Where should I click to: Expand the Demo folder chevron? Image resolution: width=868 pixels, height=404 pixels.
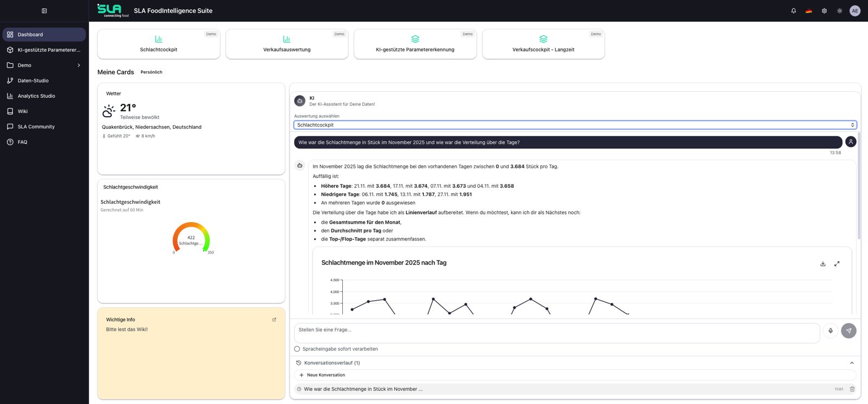click(79, 65)
